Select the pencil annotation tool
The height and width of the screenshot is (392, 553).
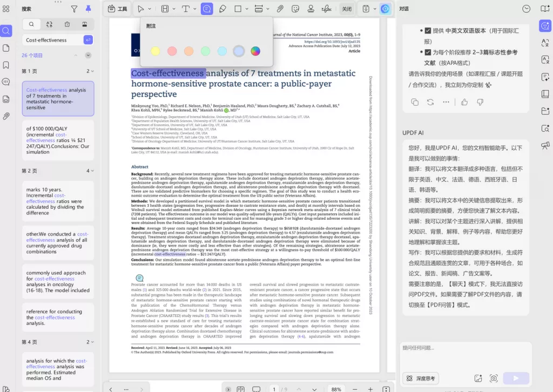222,8
